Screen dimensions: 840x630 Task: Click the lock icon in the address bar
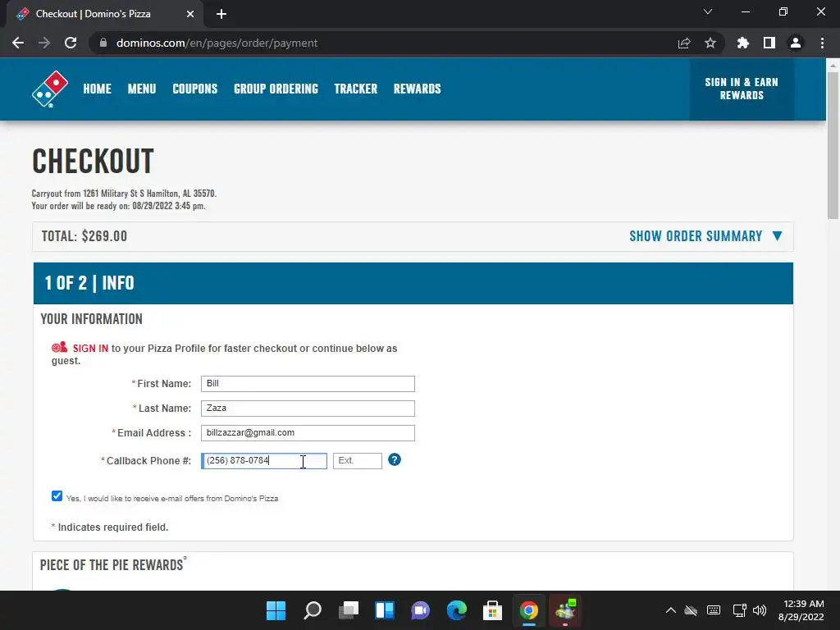coord(103,43)
